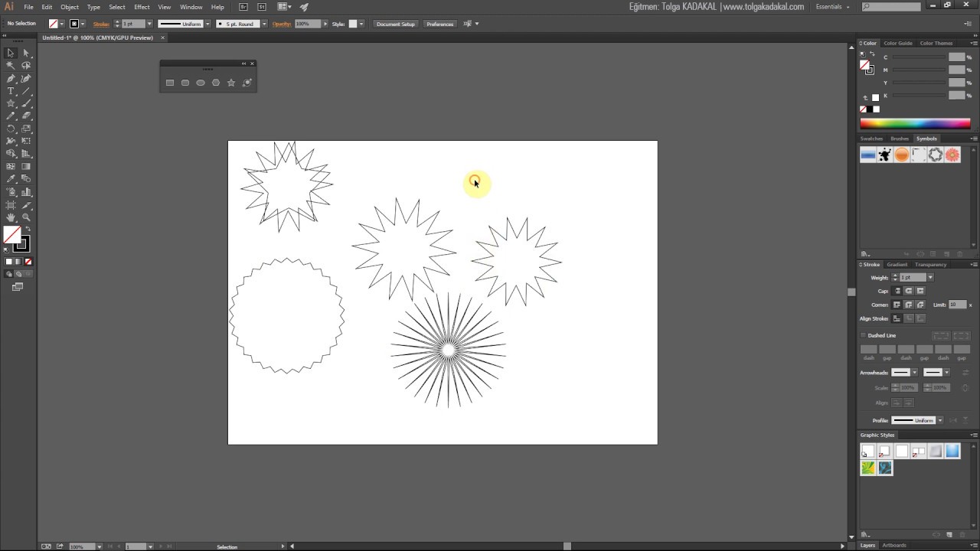Pick Star tool in floating shape panel

coord(231,83)
